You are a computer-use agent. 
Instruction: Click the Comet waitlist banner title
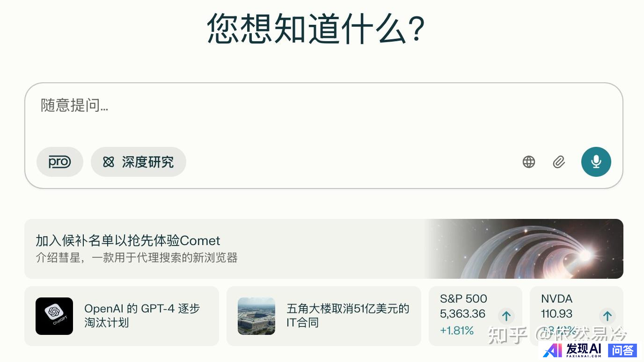coord(128,240)
